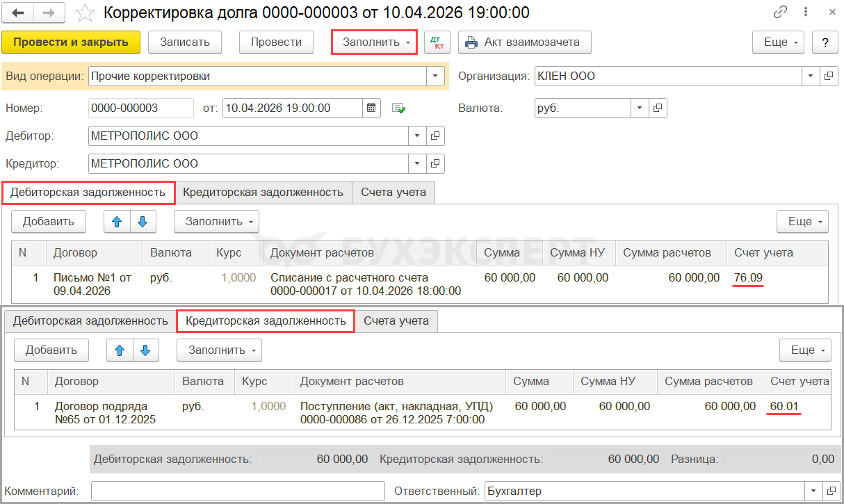This screenshot has width=844, height=504.
Task: Open help with question mark button
Action: 825,42
